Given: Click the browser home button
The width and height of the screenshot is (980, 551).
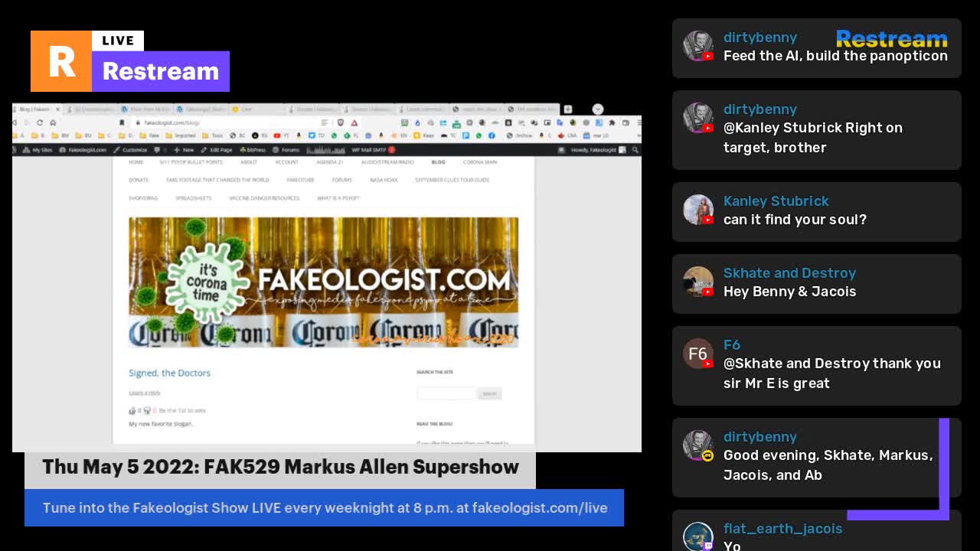Looking at the screenshot, I should (53, 122).
